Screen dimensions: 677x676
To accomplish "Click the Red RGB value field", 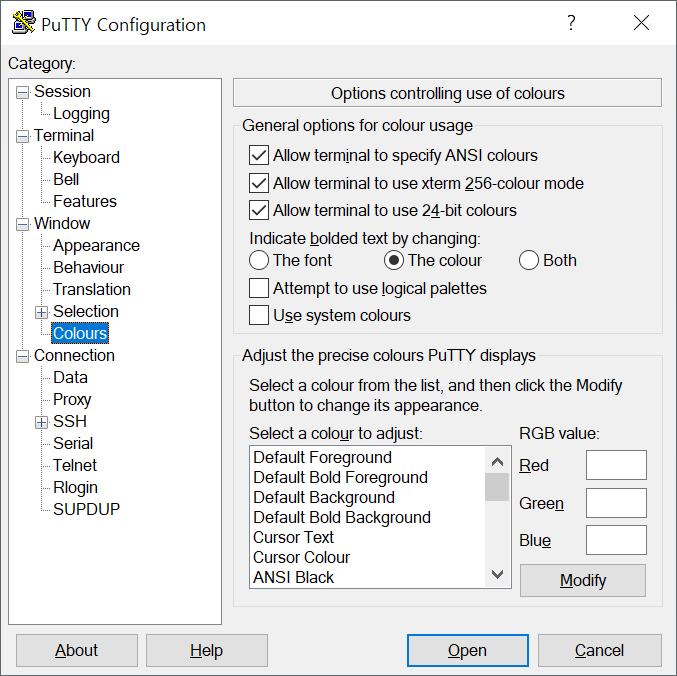I will tap(616, 465).
